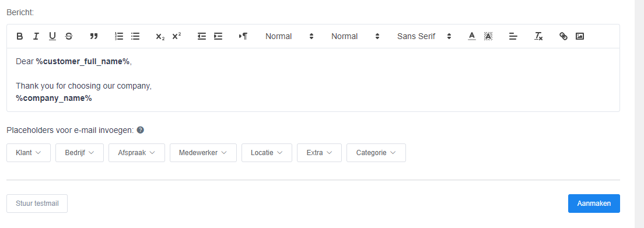The image size is (644, 228).
Task: Toggle right-to-left text direction
Action: (x=243, y=36)
